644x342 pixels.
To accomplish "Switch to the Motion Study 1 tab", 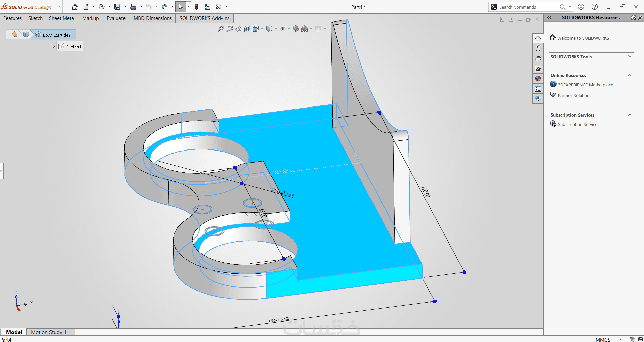I will click(49, 332).
